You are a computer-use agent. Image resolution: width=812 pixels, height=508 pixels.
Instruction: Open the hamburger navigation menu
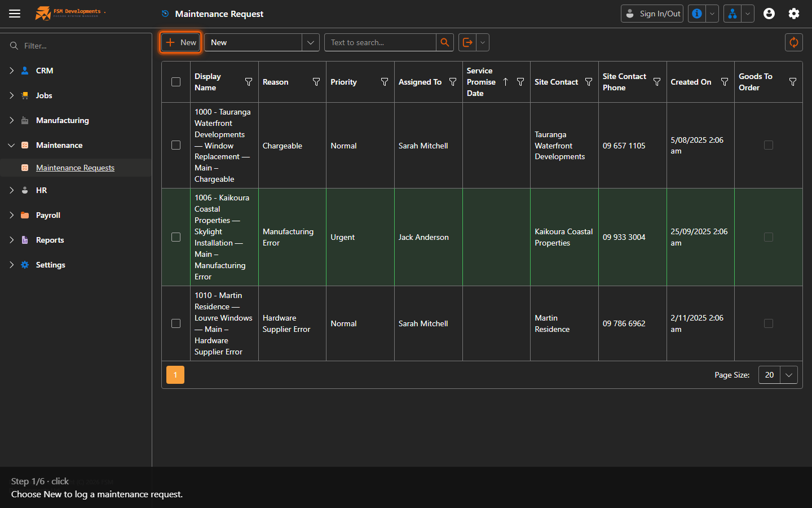(x=15, y=14)
